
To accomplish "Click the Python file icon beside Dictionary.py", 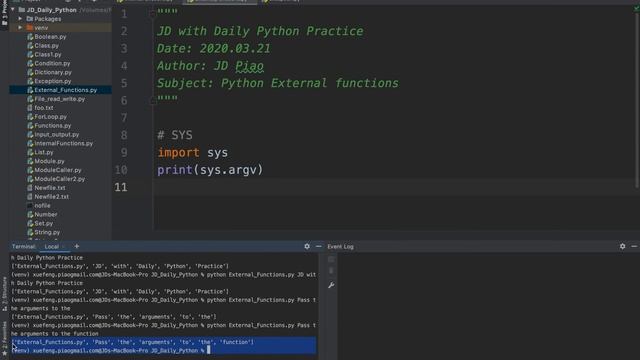I will tap(30, 72).
